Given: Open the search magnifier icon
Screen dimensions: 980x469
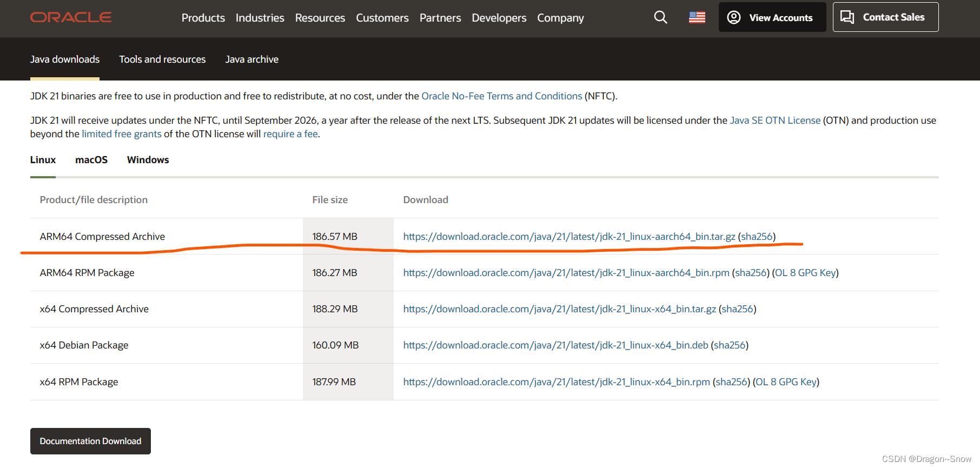Looking at the screenshot, I should (x=660, y=17).
